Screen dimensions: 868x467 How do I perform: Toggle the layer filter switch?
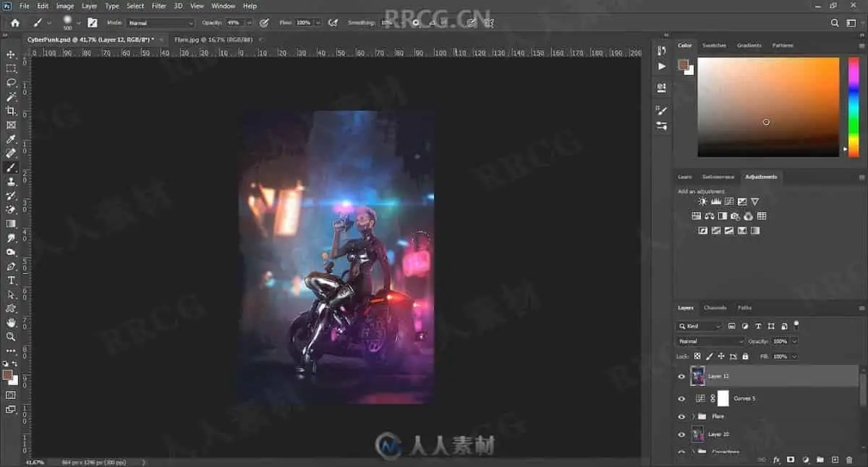coord(796,325)
